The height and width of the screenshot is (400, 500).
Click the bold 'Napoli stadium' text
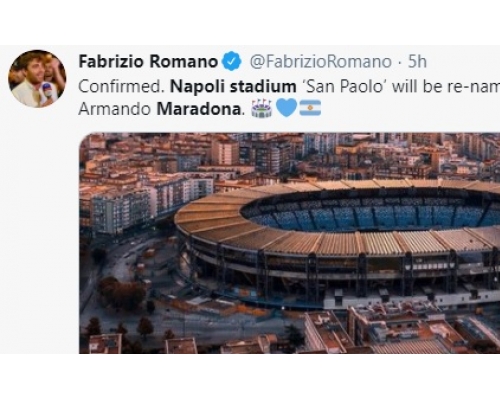(x=233, y=87)
